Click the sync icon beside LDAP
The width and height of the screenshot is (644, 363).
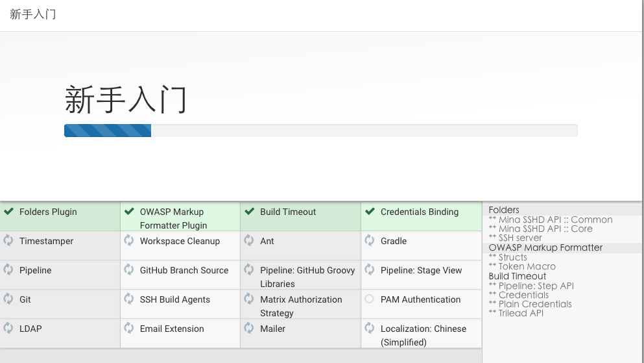coord(9,329)
